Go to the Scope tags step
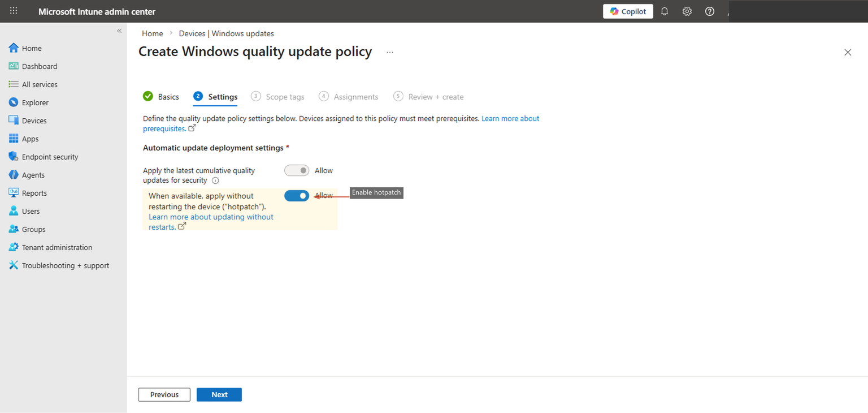868x413 pixels. click(x=285, y=96)
